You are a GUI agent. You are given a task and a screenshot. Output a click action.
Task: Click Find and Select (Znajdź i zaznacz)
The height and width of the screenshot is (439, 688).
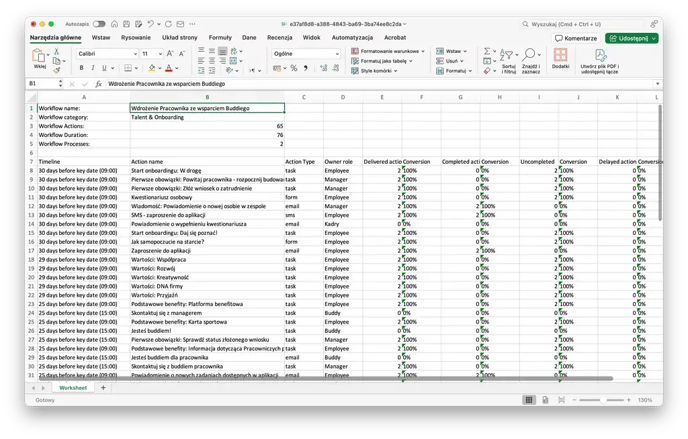pos(531,60)
